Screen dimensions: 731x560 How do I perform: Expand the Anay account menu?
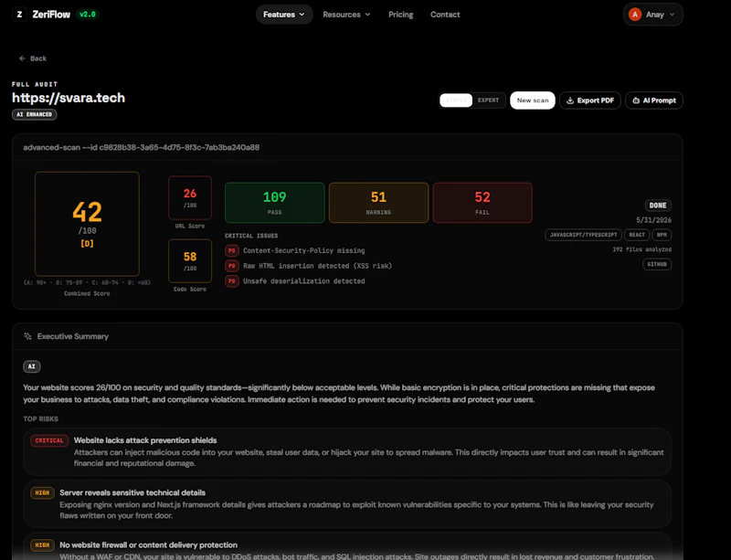[x=653, y=15]
